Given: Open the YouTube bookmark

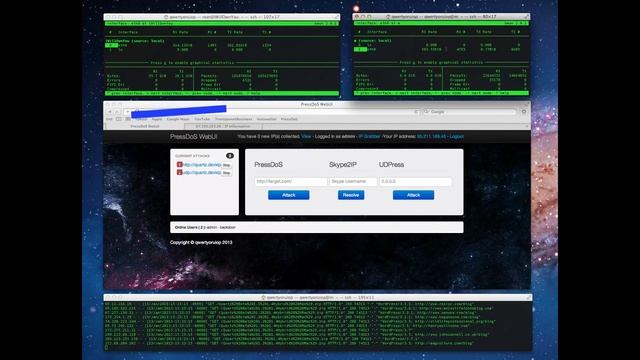Looking at the screenshot, I should [x=202, y=119].
